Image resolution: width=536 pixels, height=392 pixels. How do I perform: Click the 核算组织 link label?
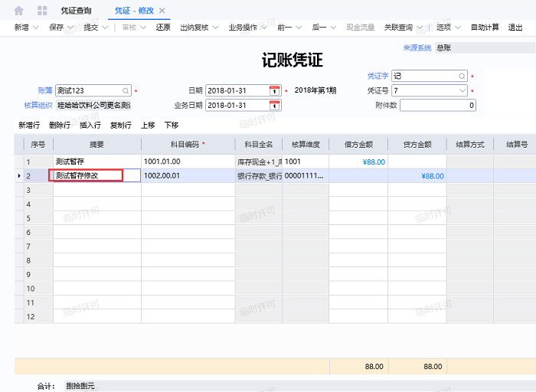(x=37, y=105)
